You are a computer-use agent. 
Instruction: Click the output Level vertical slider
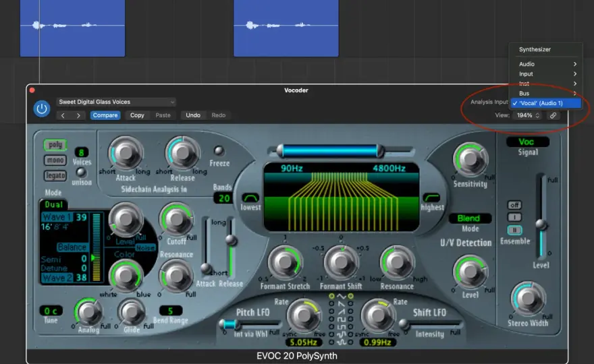[542, 216]
